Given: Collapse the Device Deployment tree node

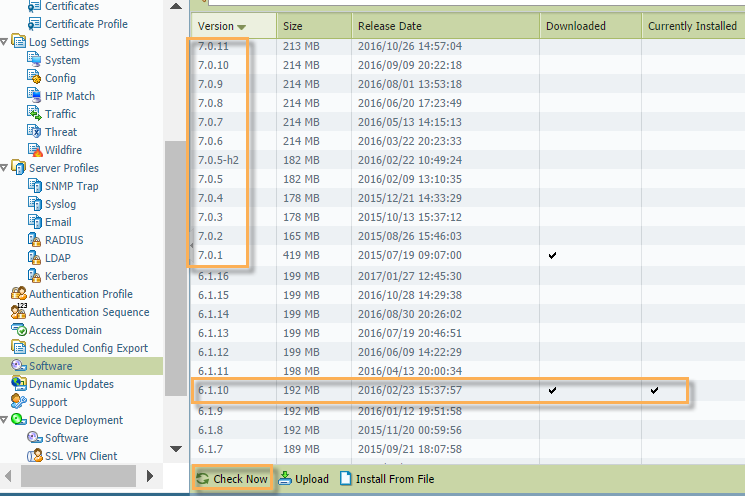Looking at the screenshot, I should coord(4,420).
